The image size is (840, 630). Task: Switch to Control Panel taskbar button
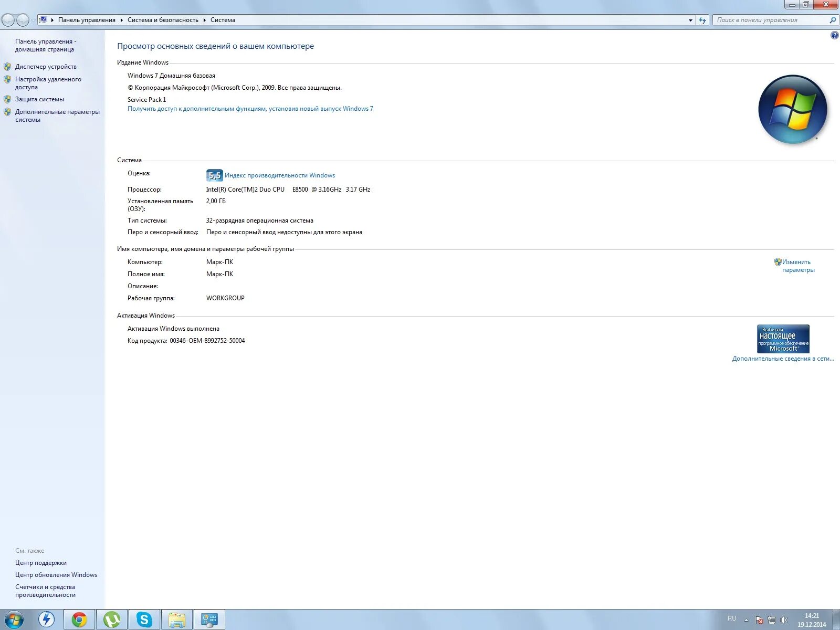(x=209, y=620)
